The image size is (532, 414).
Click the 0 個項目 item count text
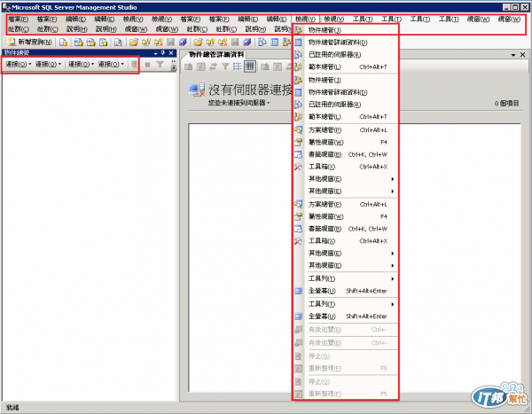pyautogui.click(x=506, y=103)
